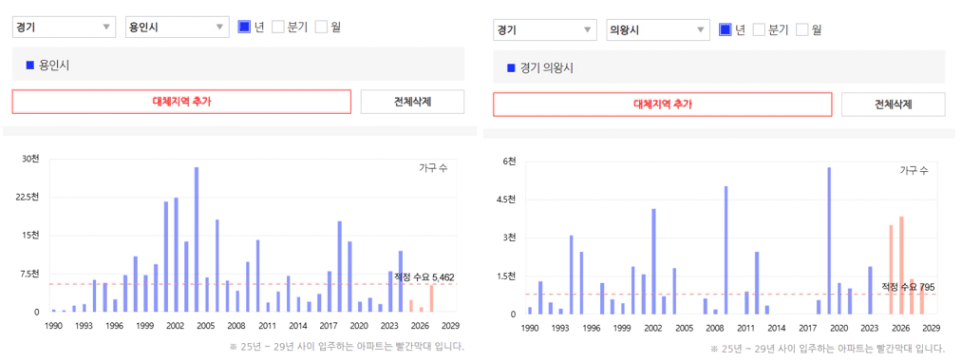Click the tallest 2004 bar in 용인시 chart
961x362 pixels.
tap(197, 239)
